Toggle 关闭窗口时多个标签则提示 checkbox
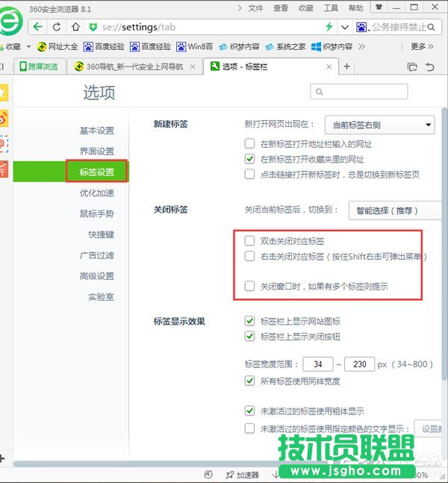 tap(250, 286)
